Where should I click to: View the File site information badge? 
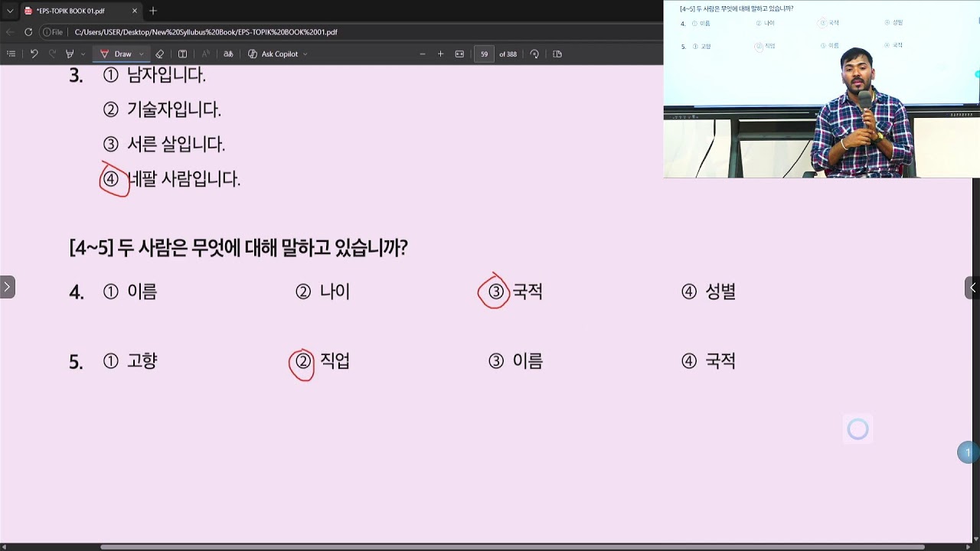[x=54, y=32]
